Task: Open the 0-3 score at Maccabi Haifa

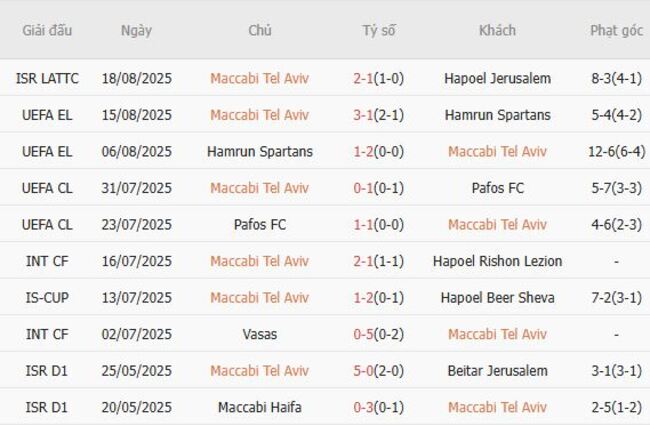Action: (x=378, y=407)
